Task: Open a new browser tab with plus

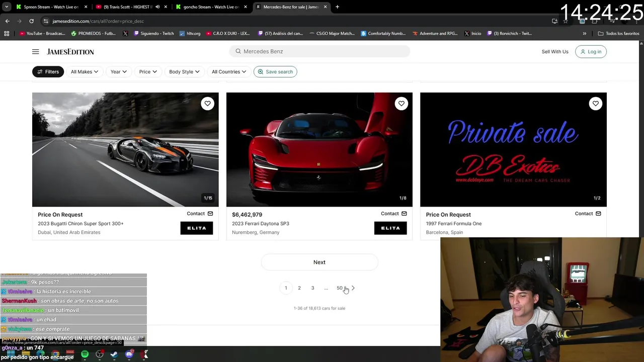Action: click(x=337, y=7)
